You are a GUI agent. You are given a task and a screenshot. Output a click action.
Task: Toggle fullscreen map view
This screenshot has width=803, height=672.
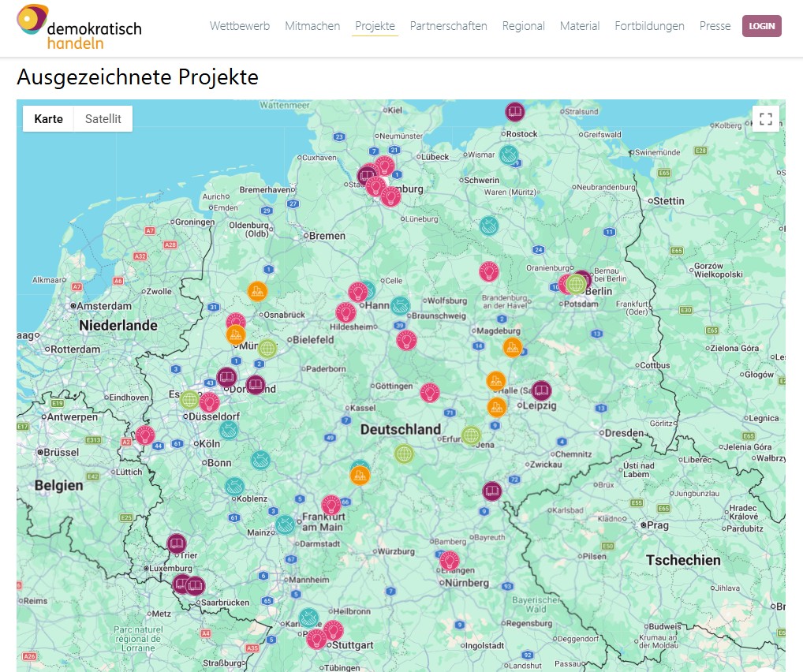[765, 119]
